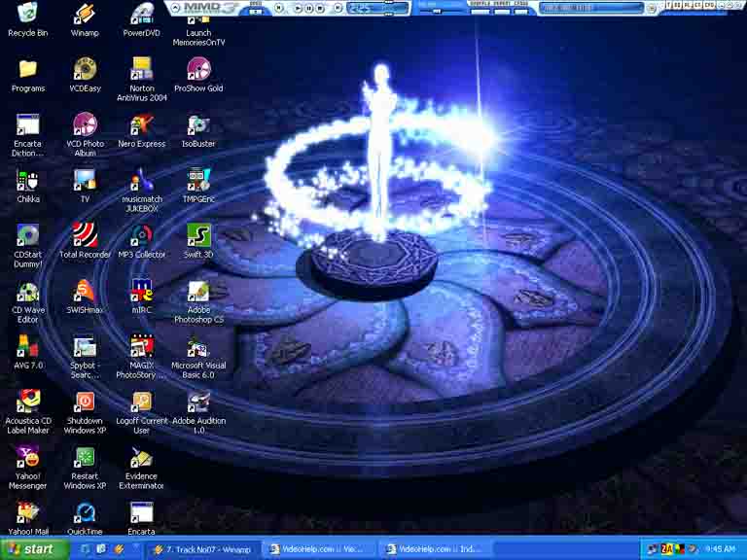Select the VCDEasy shortcut
Screen dimensions: 747x560
(x=85, y=75)
